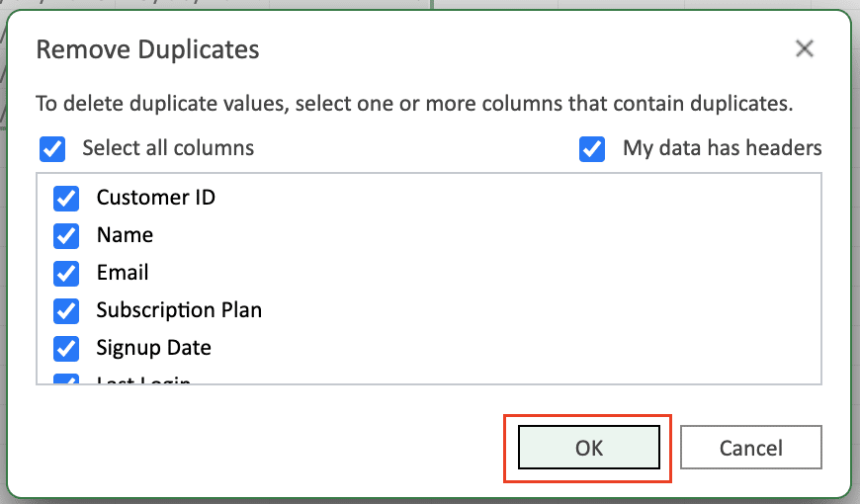Toggle My data has headers checkbox
Screen dimensions: 860x504
click(592, 149)
